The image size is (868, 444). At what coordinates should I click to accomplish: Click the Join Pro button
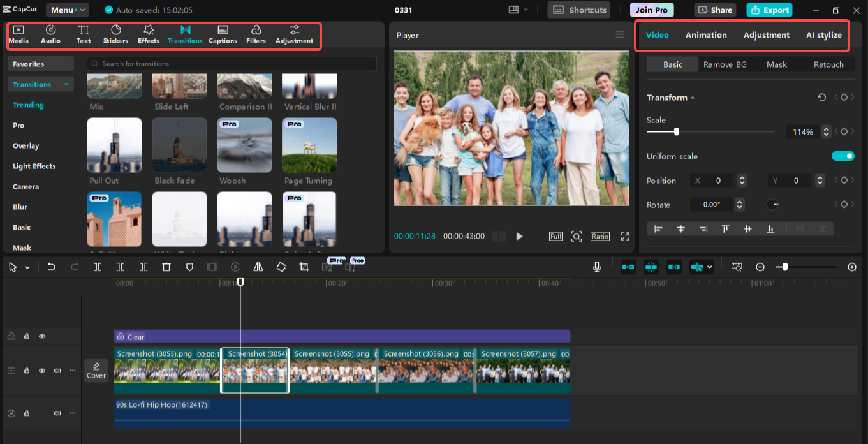(652, 10)
